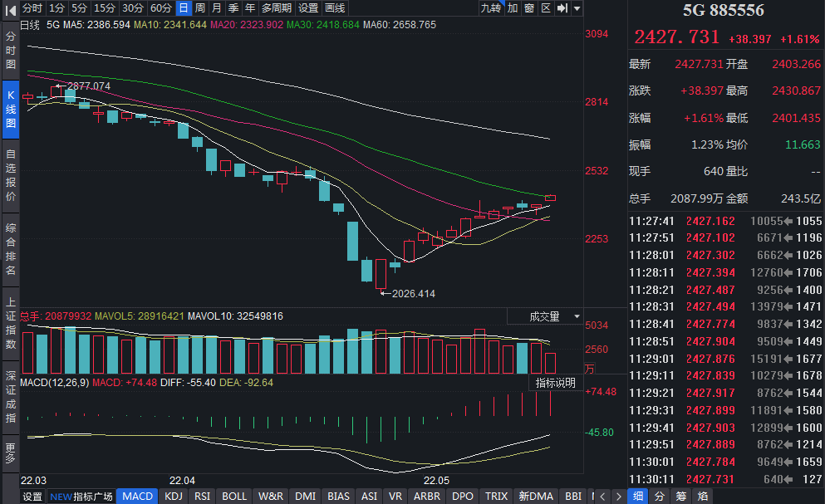825x504 pixels.
Task: Toggle the 日 daily period button
Action: (x=183, y=8)
